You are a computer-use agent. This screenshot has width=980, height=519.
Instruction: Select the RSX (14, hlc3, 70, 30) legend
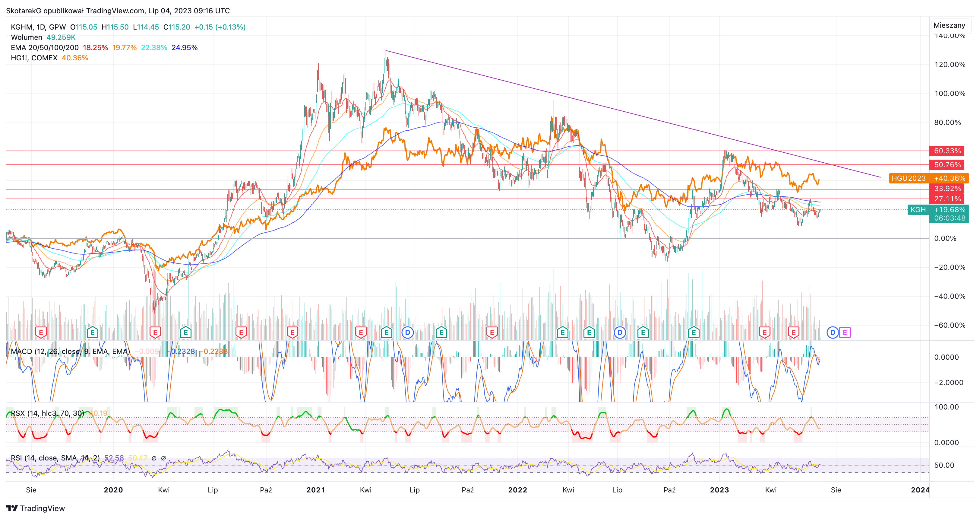click(47, 413)
